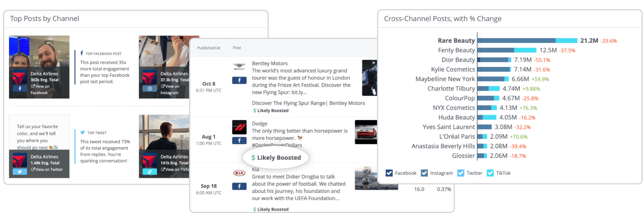Select the NYX Cosmetics brand label
Viewport: 644px width, 213px height.
tap(454, 108)
